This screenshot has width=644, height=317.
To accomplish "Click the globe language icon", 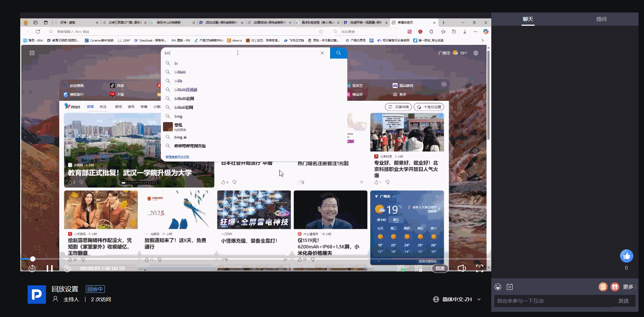I will coord(436,299).
